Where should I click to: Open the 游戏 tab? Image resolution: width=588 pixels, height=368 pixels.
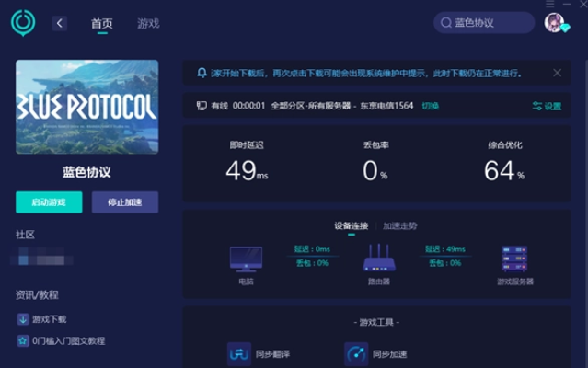click(x=148, y=24)
